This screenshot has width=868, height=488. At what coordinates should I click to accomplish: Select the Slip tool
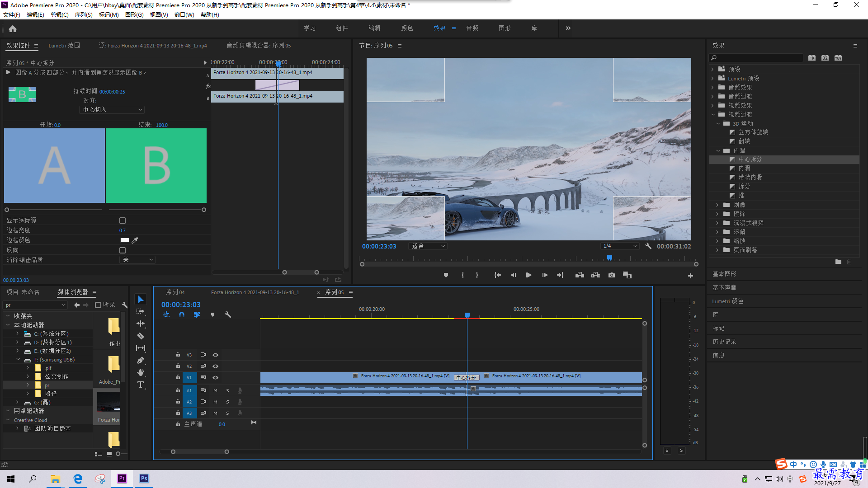click(x=141, y=348)
